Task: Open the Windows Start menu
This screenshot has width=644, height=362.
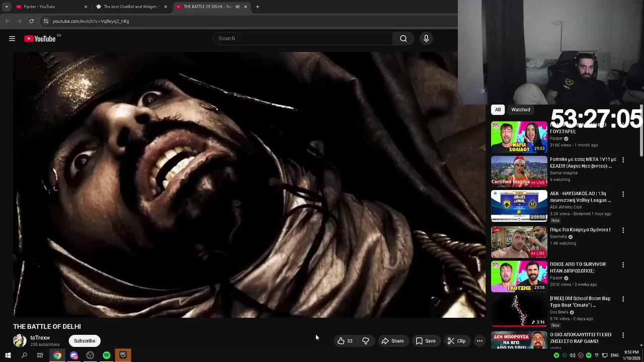Action: tap(8, 355)
